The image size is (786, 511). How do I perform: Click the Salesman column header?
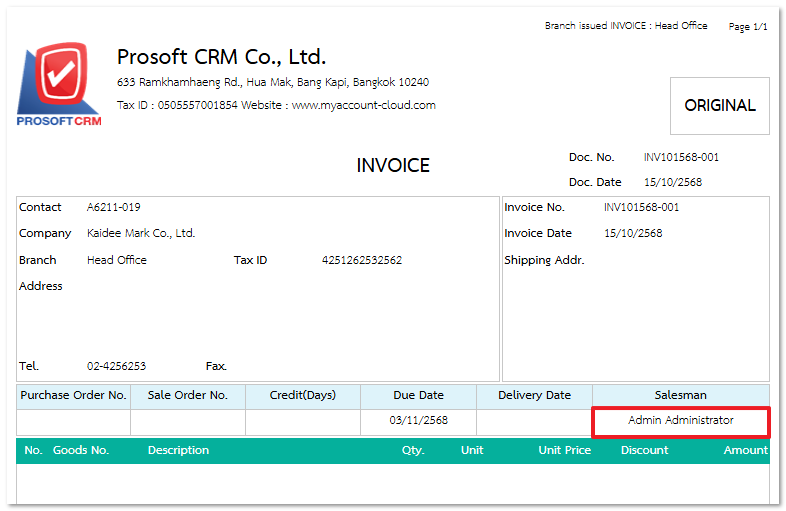[x=680, y=395]
